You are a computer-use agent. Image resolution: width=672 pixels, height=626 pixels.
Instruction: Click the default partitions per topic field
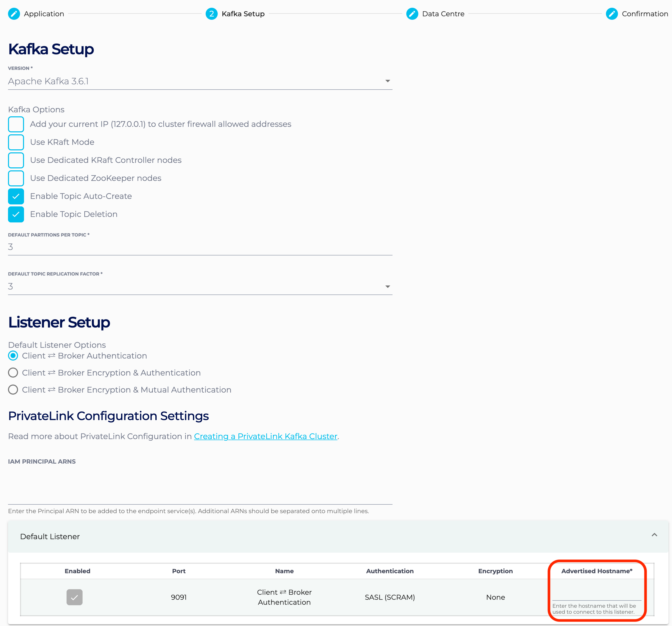click(x=200, y=247)
